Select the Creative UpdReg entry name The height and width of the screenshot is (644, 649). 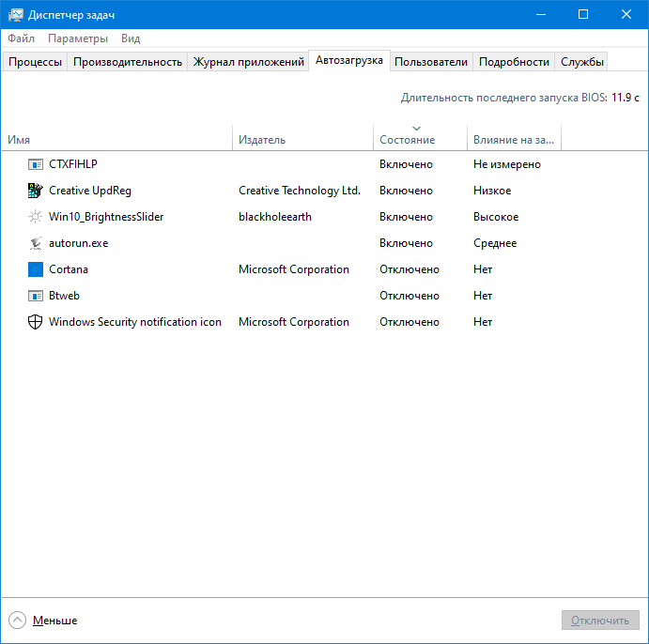point(90,191)
